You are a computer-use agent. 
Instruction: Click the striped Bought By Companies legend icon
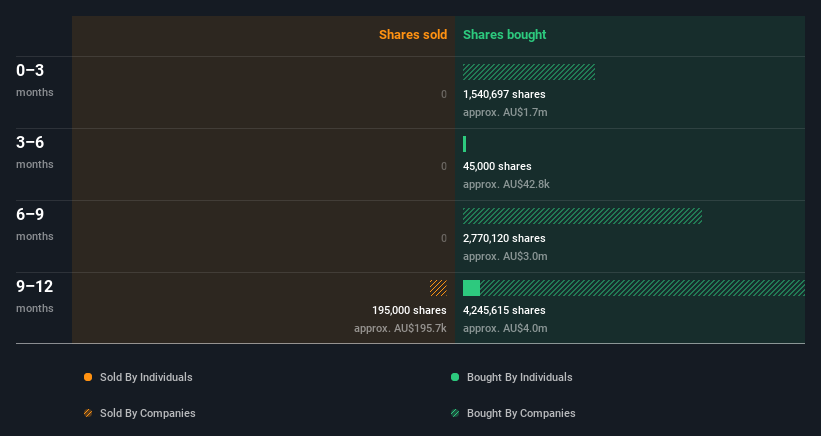455,413
